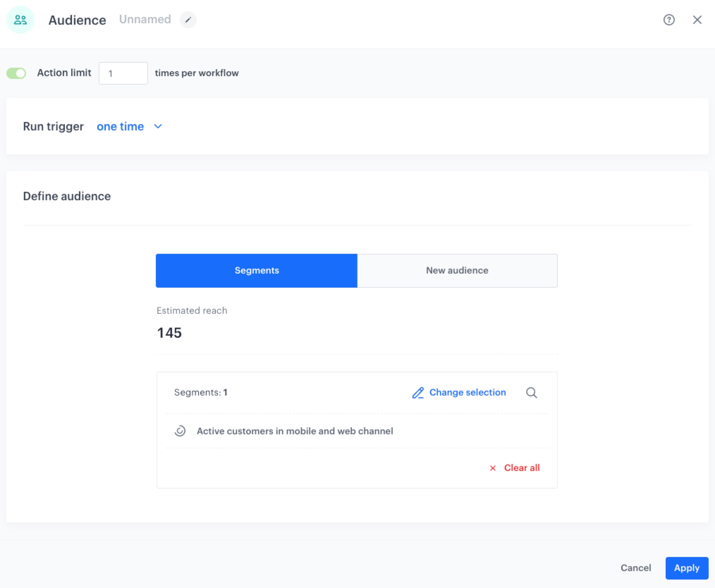Switch to the Segments tab
The width and height of the screenshot is (715, 588).
click(256, 270)
